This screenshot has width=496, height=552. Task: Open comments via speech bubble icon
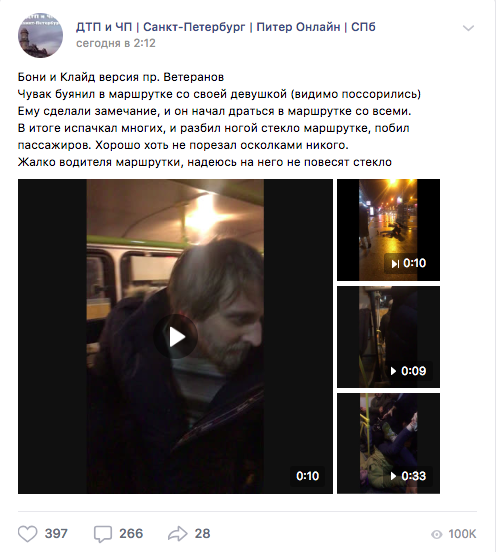(103, 534)
